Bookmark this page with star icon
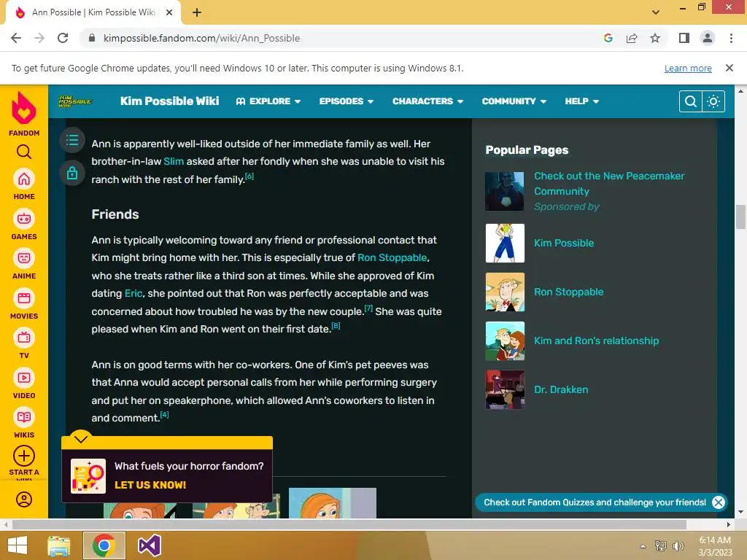Screen dimensions: 747x560 coord(655,38)
